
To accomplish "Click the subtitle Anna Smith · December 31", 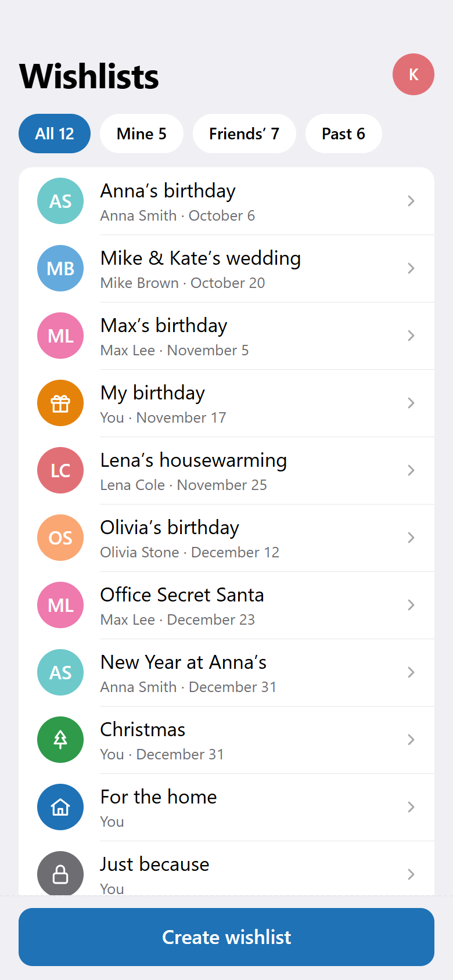I will pos(188,687).
